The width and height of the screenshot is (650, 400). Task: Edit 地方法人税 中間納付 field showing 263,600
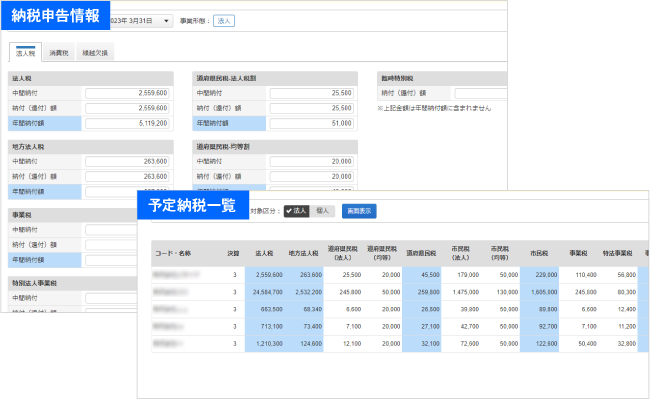127,161
